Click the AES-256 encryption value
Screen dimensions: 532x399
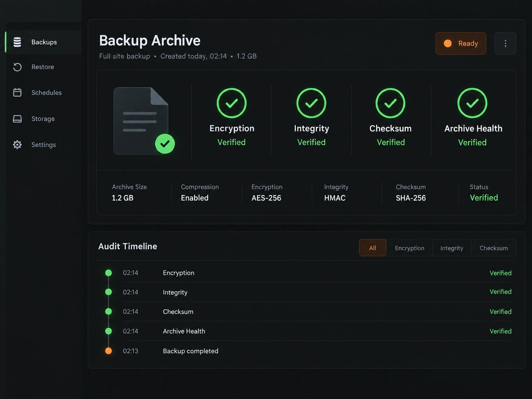(x=266, y=198)
